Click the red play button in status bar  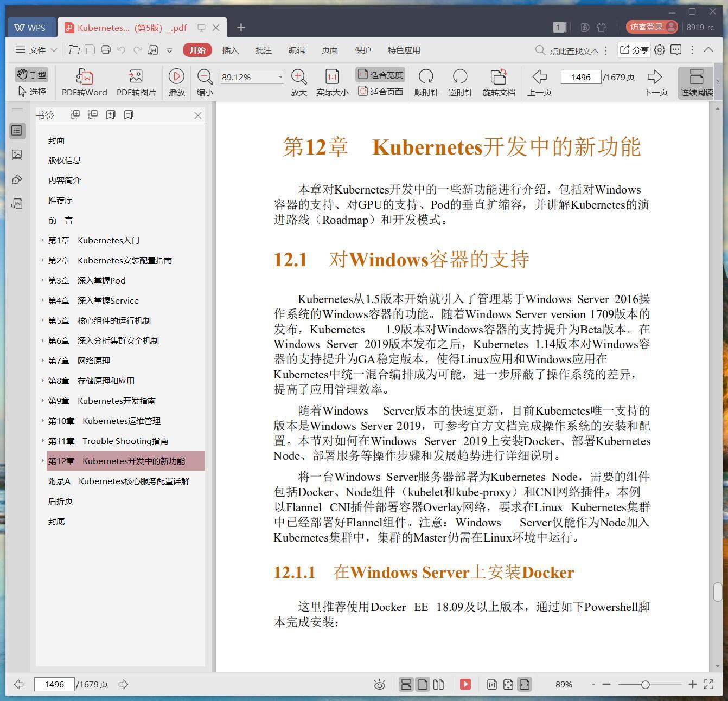(465, 684)
